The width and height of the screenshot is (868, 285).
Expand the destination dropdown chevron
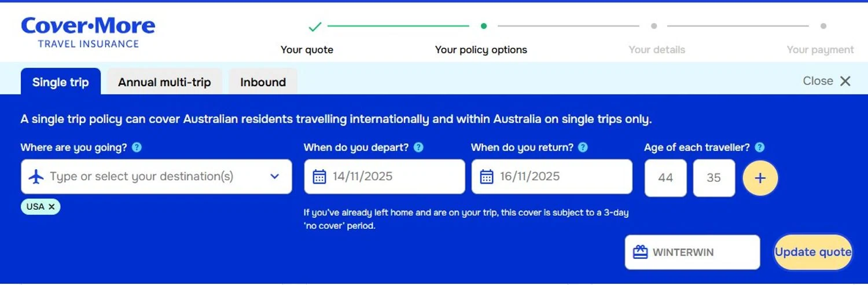click(275, 177)
